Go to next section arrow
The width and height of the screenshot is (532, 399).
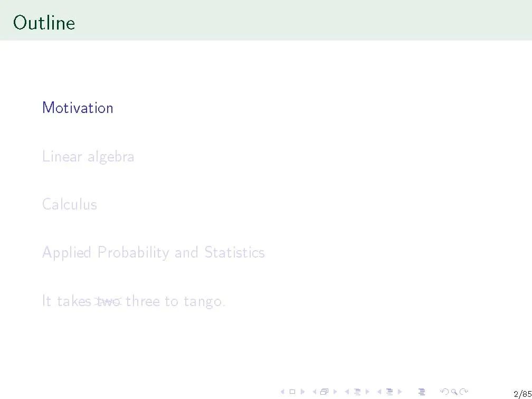[x=400, y=392]
